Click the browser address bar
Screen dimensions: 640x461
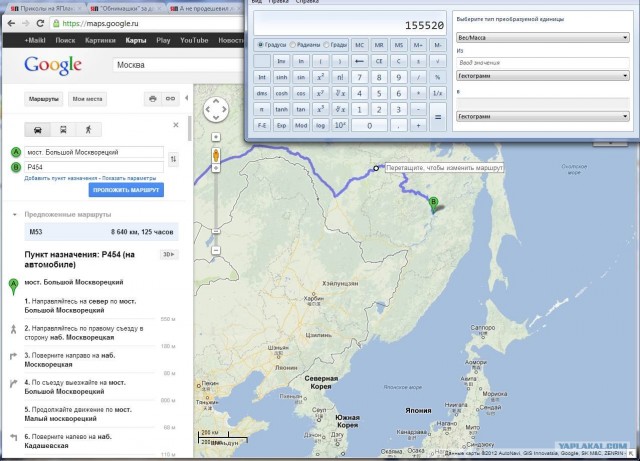click(x=147, y=23)
